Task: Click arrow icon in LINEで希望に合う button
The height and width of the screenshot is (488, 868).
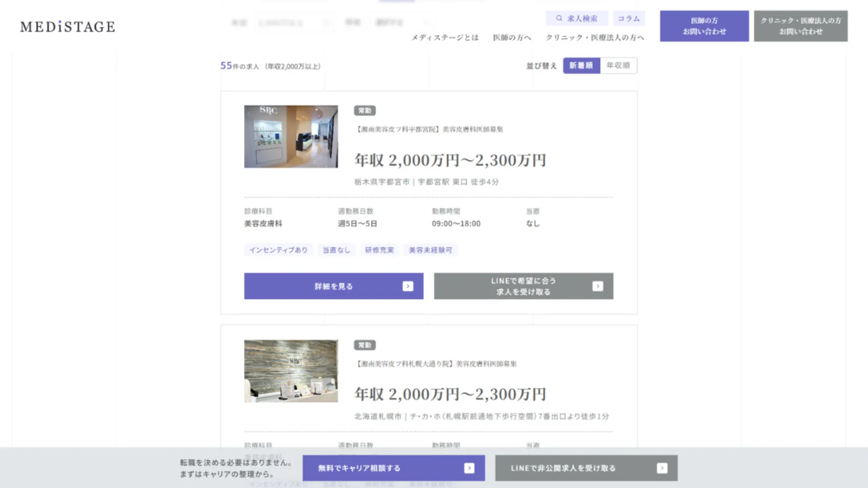Action: 598,286
